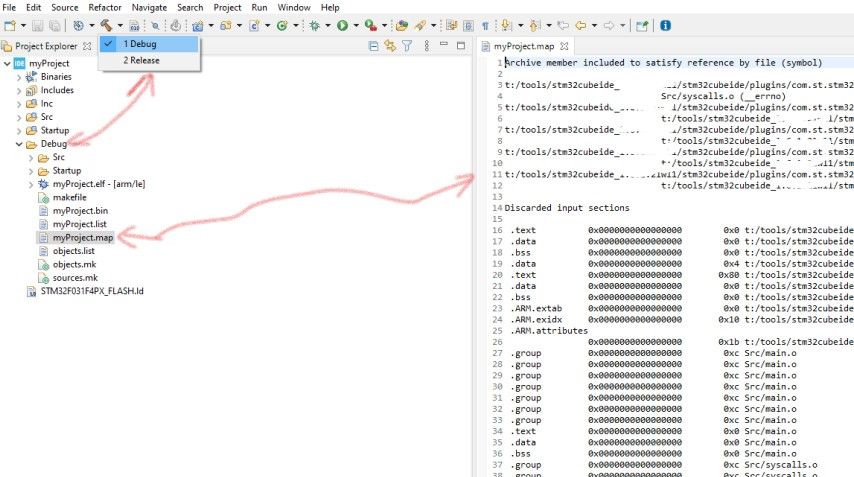854x477 pixels.
Task: Open dropdown arrow next to Run button
Action: click(356, 26)
